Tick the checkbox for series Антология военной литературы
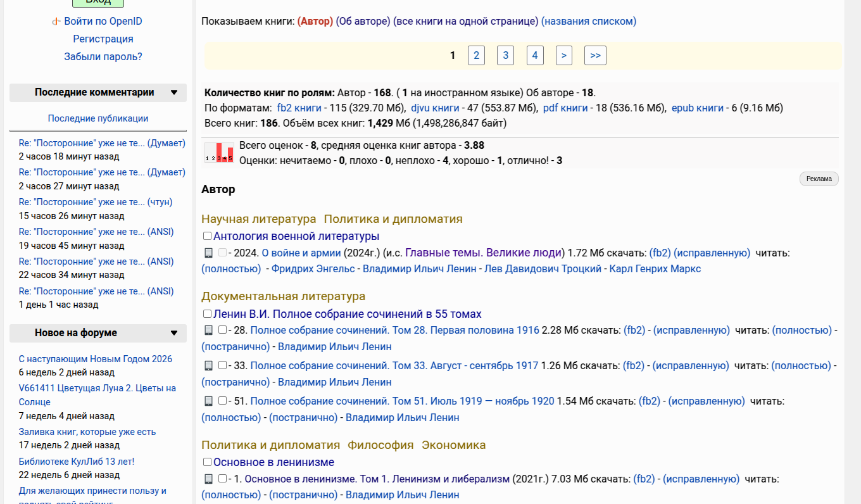The width and height of the screenshot is (861, 504). pyautogui.click(x=207, y=236)
